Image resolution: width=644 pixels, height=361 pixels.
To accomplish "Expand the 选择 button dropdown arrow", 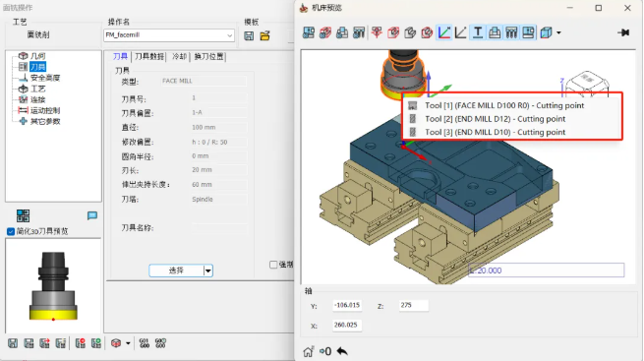I will pyautogui.click(x=207, y=271).
